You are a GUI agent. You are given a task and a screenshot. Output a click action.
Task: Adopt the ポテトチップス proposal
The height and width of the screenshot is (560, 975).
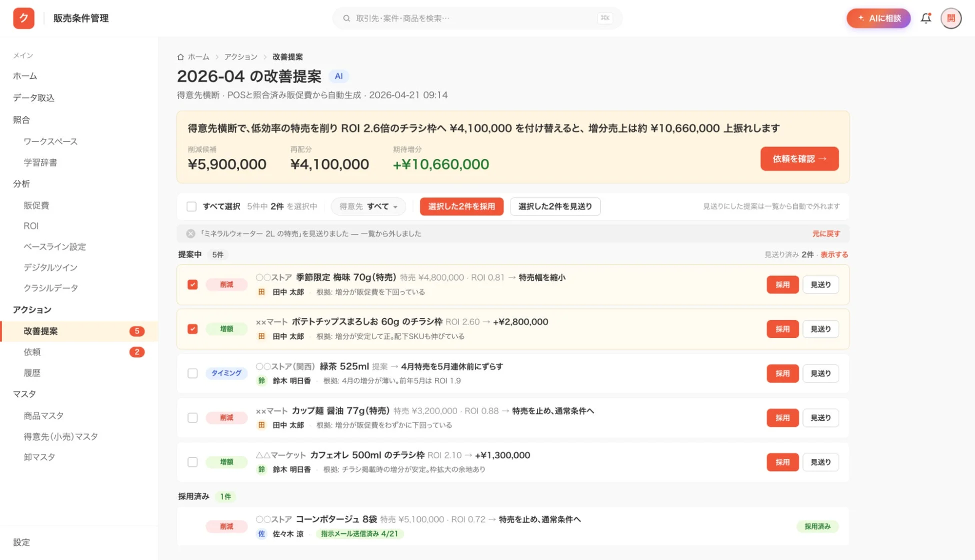(x=782, y=329)
